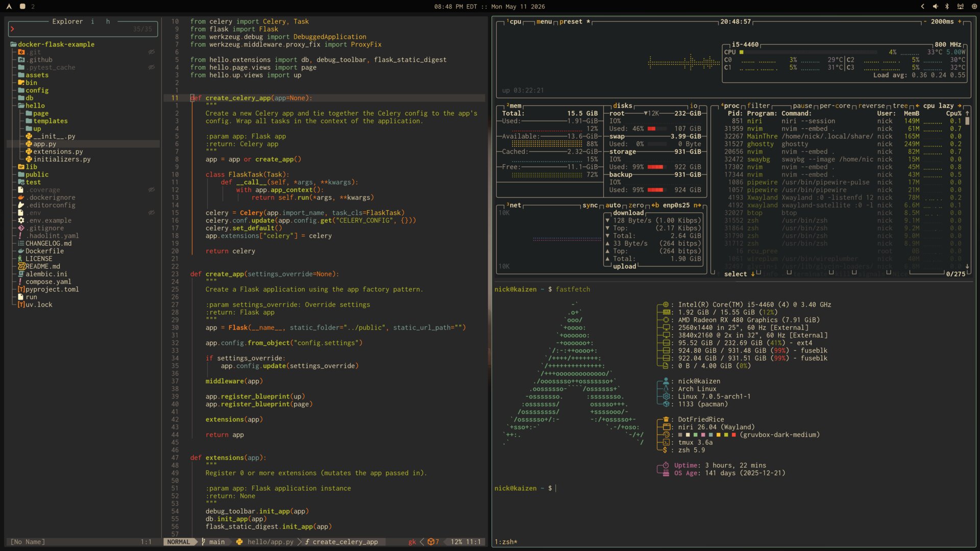980x551 pixels.
Task: Click the exclamation icon beside compose.yaml
Action: [20, 282]
